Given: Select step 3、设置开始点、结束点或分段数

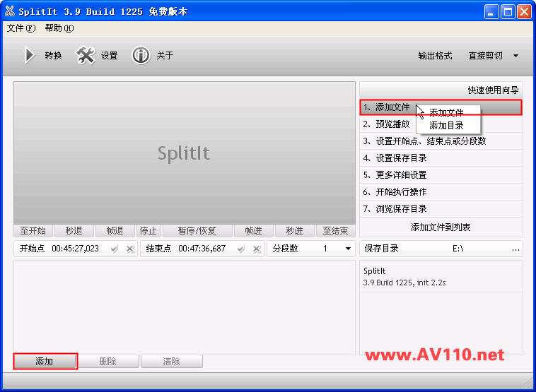Looking at the screenshot, I should tap(441, 141).
